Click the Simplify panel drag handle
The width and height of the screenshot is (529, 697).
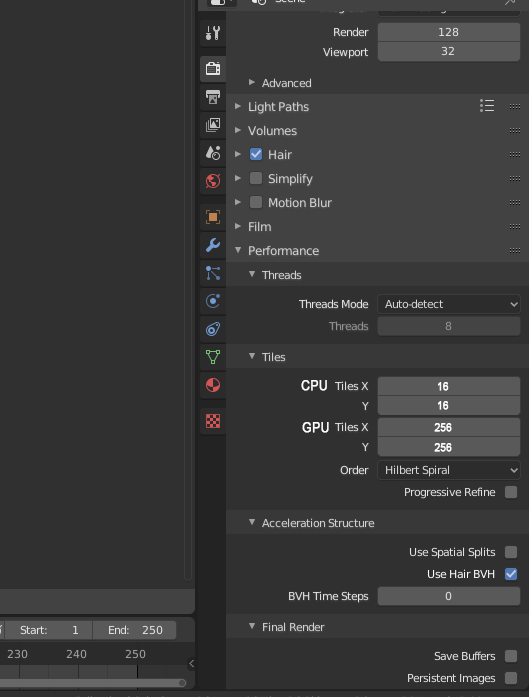[x=515, y=178]
